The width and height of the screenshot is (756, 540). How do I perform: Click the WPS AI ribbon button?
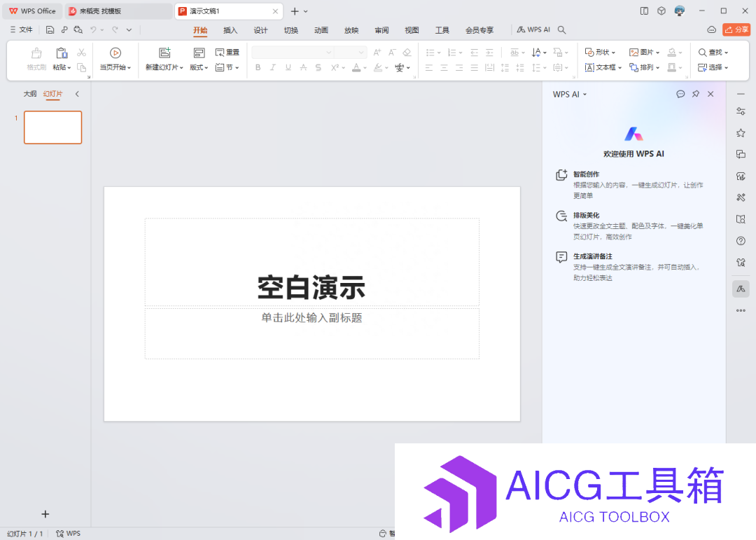533,30
